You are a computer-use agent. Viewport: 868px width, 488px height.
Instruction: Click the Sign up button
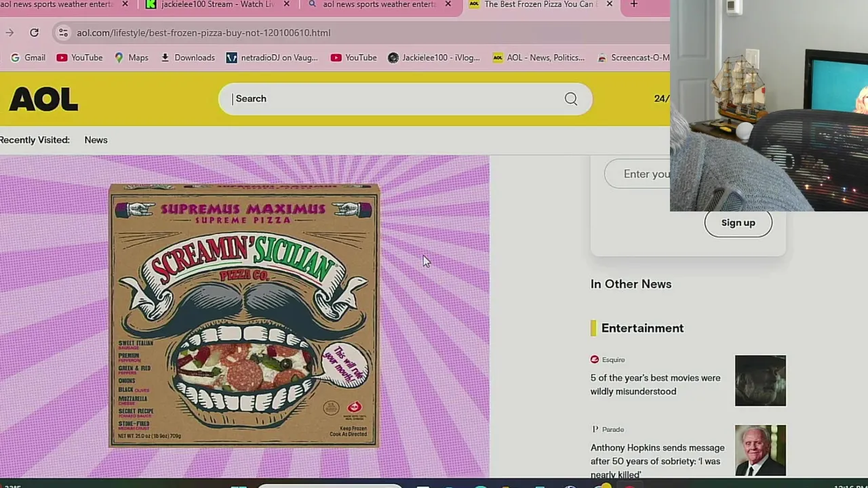[738, 223]
